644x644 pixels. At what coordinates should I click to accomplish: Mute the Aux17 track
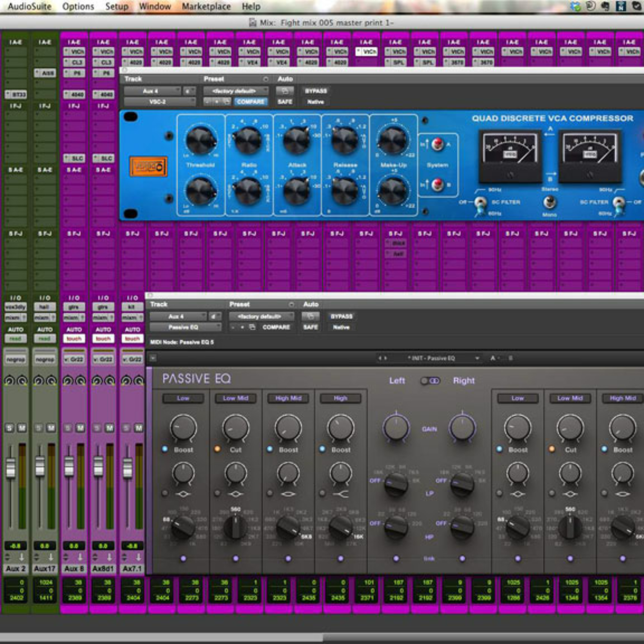pyautogui.click(x=51, y=428)
